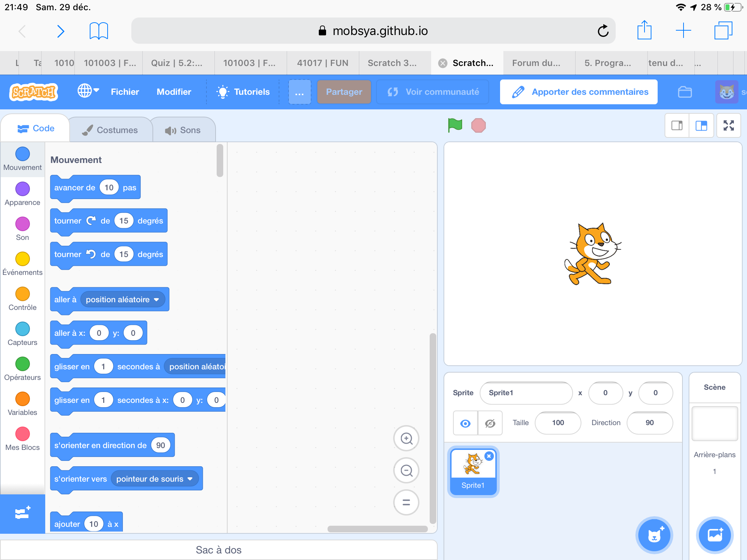747x560 pixels.
Task: Delete Sprite1 with the x badge
Action: click(x=489, y=456)
